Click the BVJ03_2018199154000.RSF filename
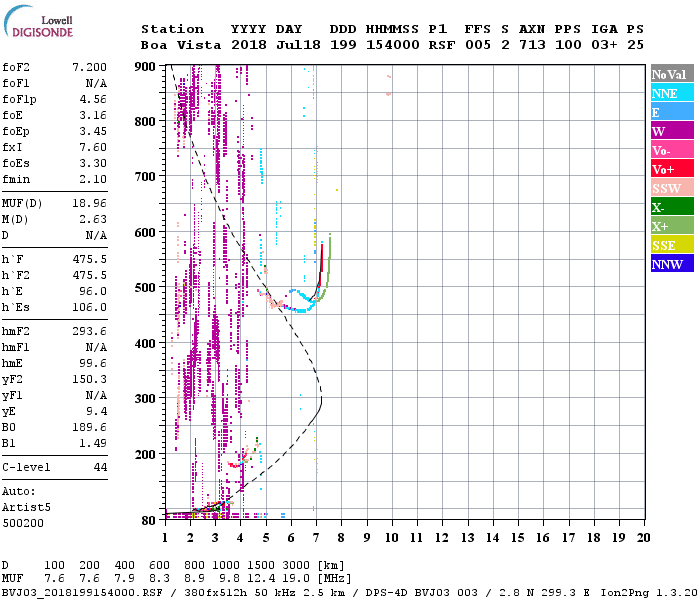 (82, 593)
